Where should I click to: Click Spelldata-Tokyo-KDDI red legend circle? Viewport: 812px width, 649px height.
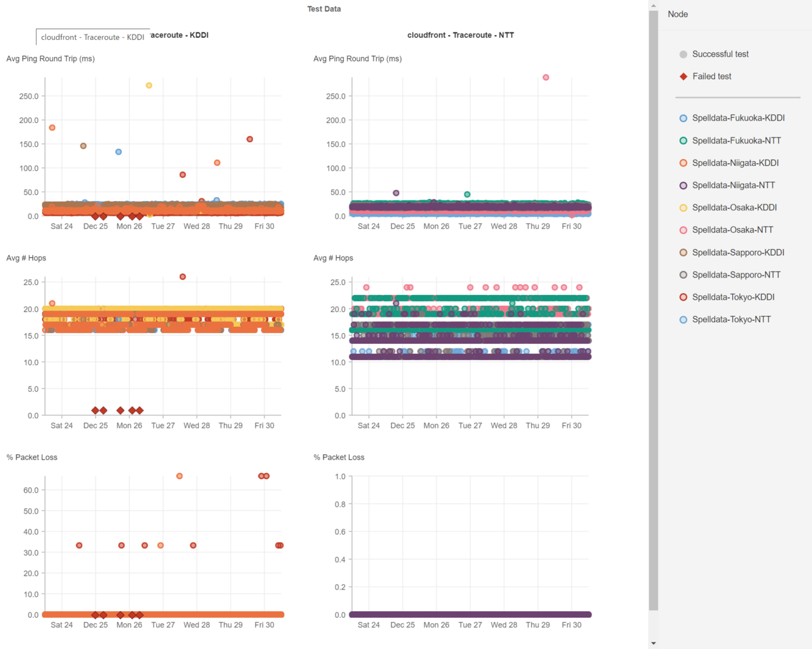pos(683,297)
